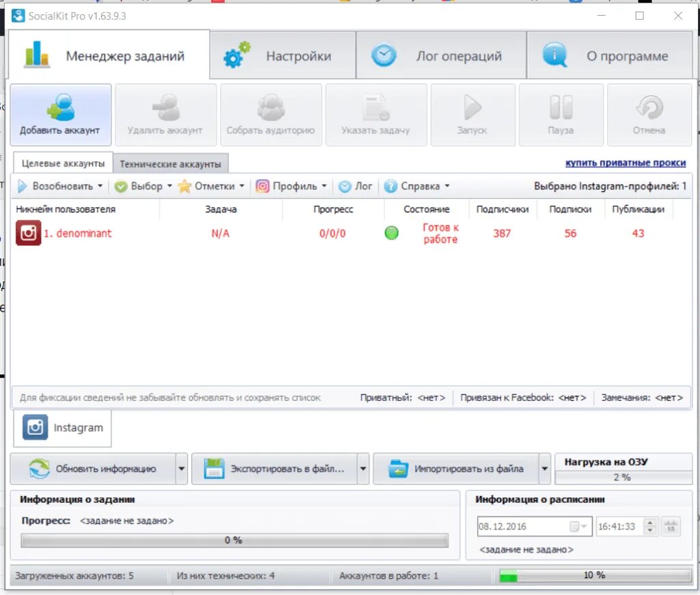This screenshot has width=700, height=595.
Task: Expand the Экспортировать в файл dropdown arrow
Action: click(364, 469)
